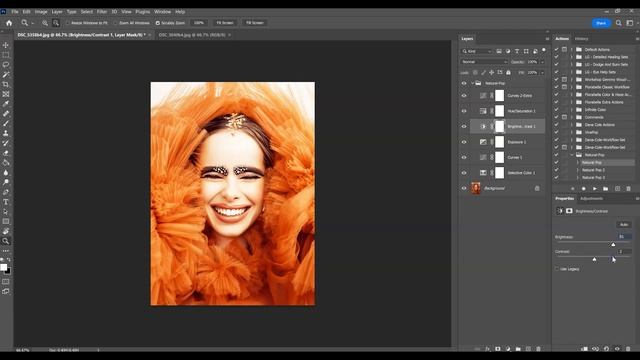Select the Clone Stamp tool
640x360 pixels.
[6, 133]
